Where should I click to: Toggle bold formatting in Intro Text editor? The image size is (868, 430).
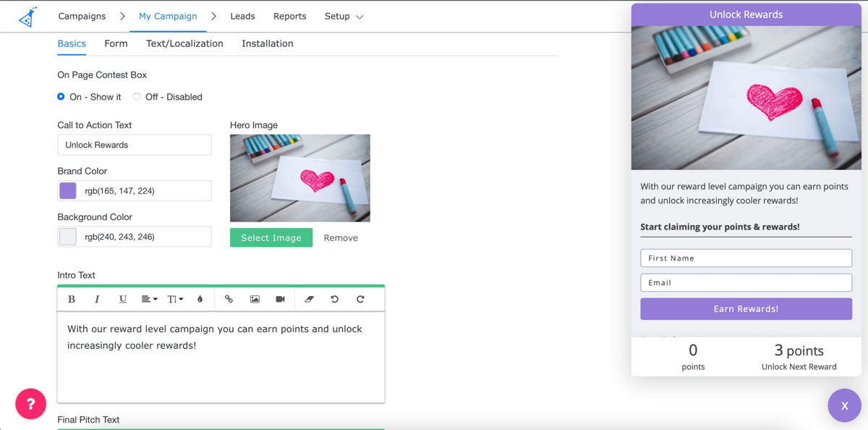coord(72,299)
